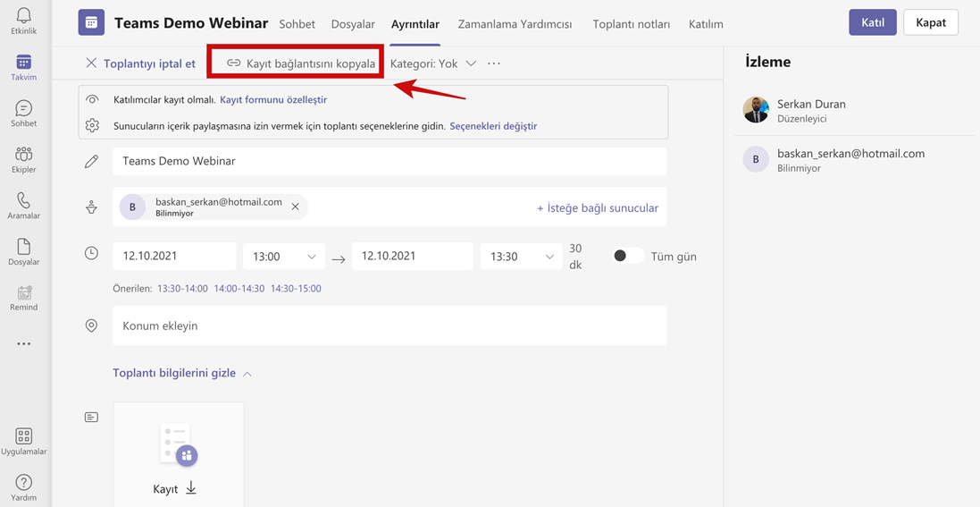The width and height of the screenshot is (980, 507).
Task: Choose suggested time 14:30-15:00
Action: (x=296, y=289)
